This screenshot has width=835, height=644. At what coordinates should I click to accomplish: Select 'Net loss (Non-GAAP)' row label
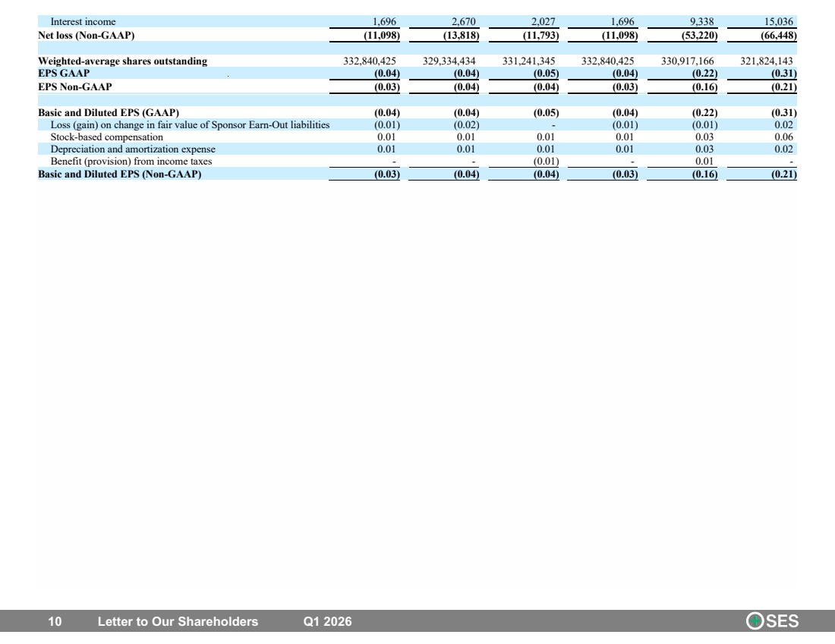(87, 36)
